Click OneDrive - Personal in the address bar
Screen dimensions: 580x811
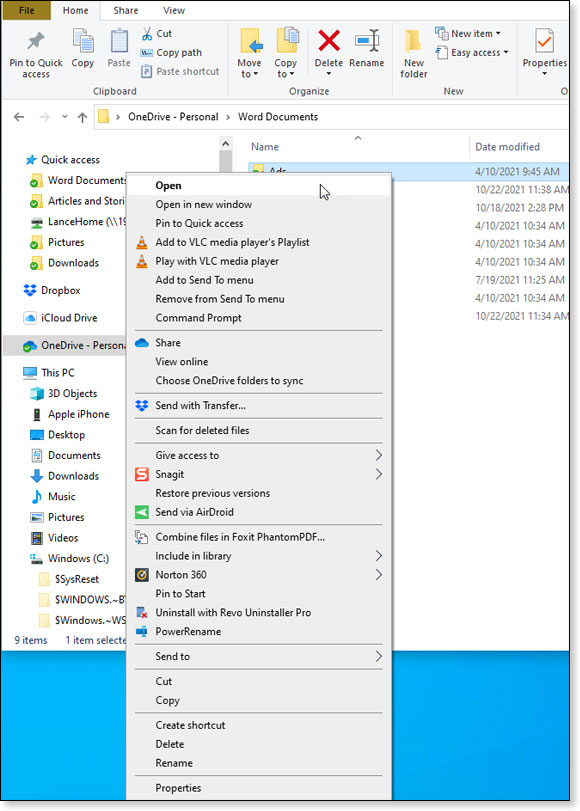click(x=173, y=117)
